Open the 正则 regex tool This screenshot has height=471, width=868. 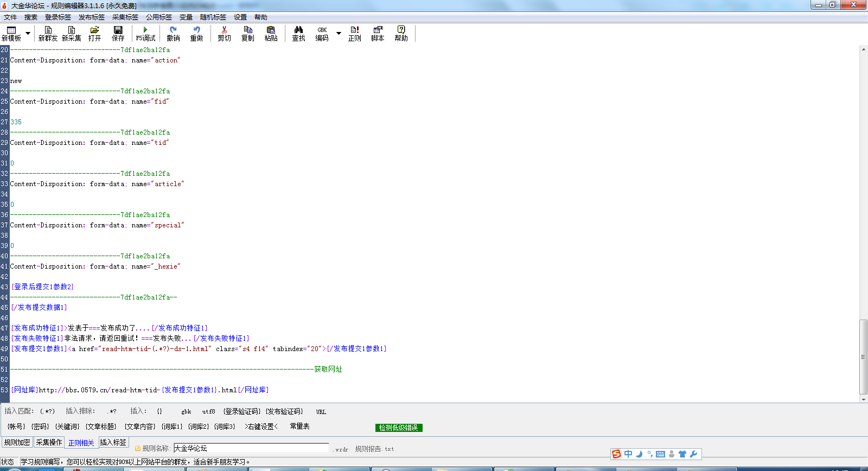point(354,34)
